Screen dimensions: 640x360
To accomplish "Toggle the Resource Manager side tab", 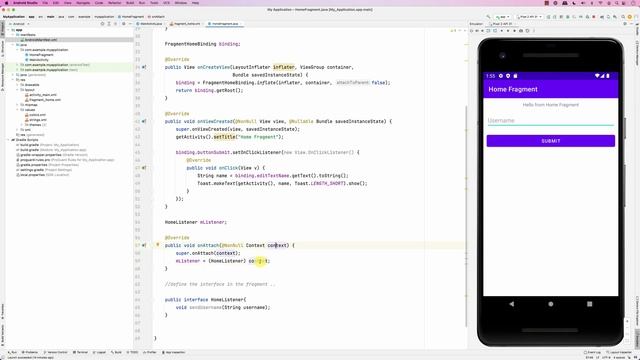I will (2, 76).
